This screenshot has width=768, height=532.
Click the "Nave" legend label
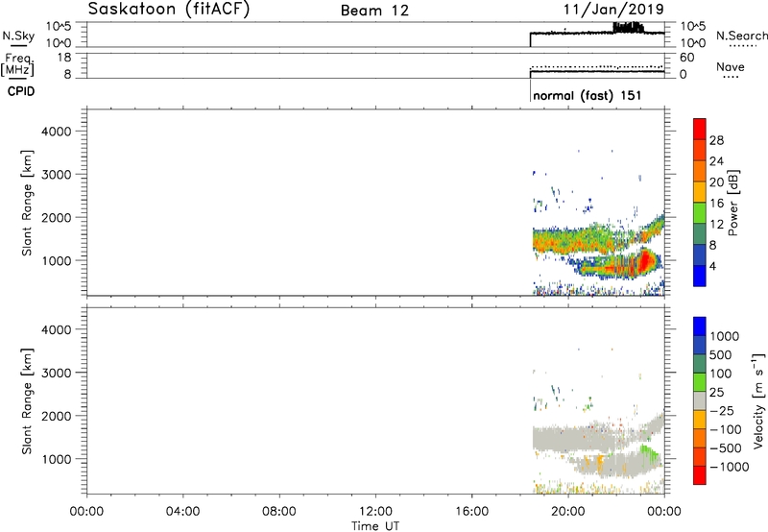731,66
